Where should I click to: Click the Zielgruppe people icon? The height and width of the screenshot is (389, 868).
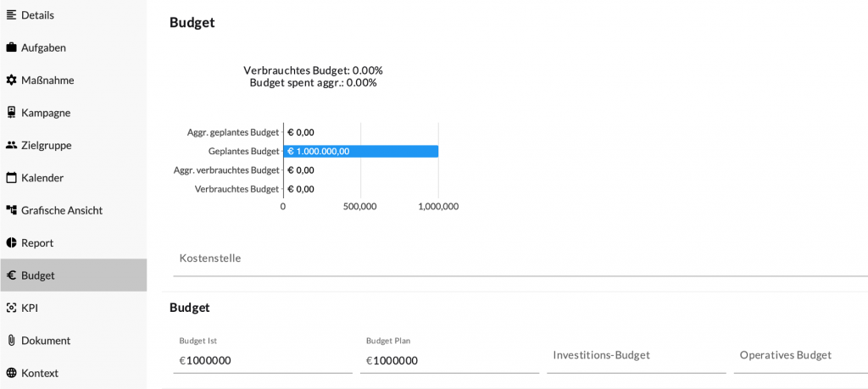point(11,145)
